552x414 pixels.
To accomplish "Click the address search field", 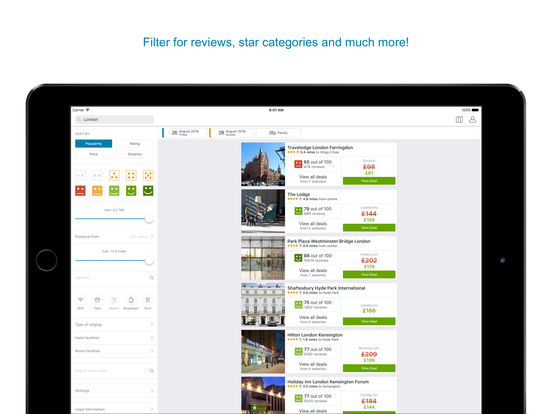I will point(114,278).
